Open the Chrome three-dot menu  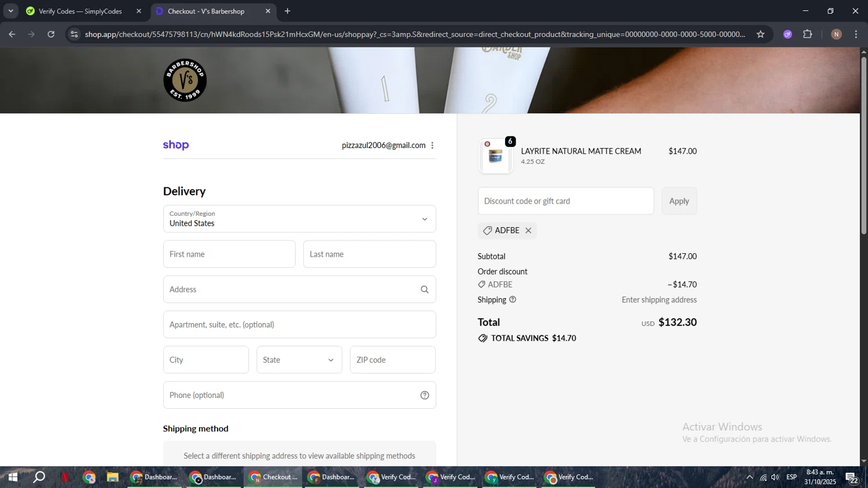[x=856, y=34]
